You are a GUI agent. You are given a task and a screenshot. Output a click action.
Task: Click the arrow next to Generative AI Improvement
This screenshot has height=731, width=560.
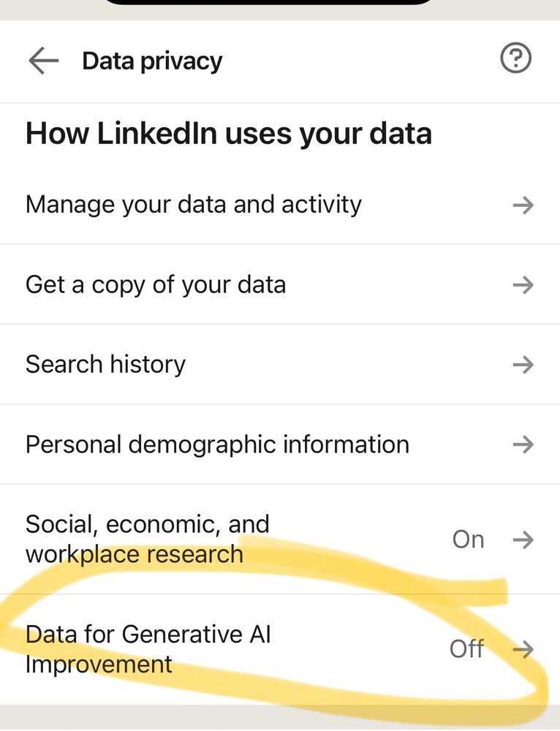pos(523,648)
